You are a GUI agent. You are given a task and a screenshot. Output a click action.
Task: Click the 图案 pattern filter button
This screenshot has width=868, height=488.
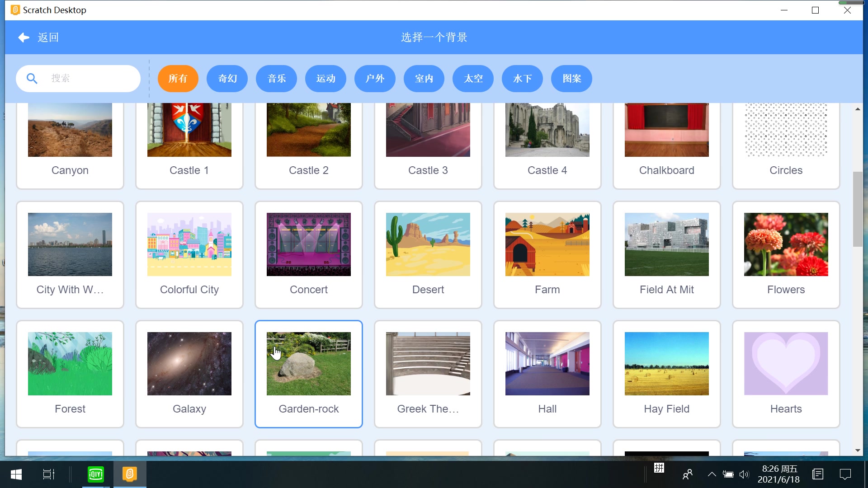(x=571, y=79)
